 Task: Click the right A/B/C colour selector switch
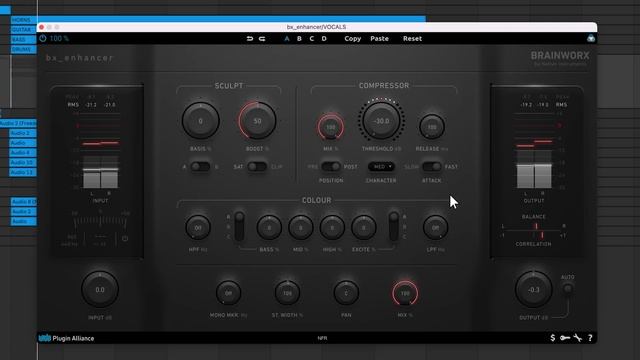point(393,227)
